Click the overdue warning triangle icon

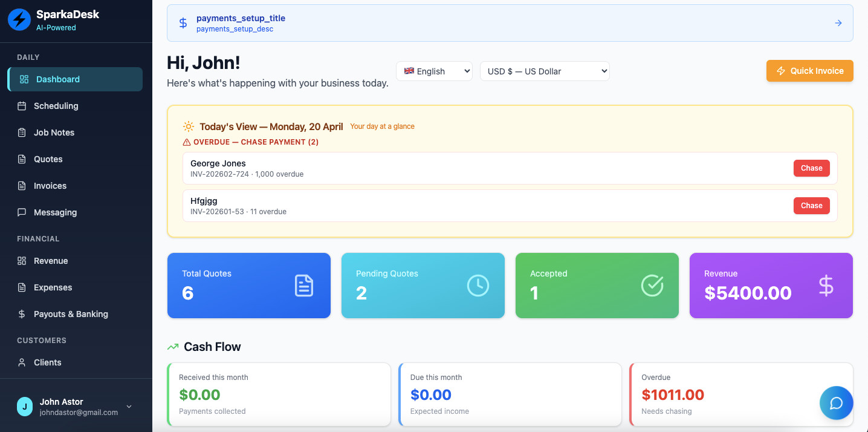click(x=187, y=142)
